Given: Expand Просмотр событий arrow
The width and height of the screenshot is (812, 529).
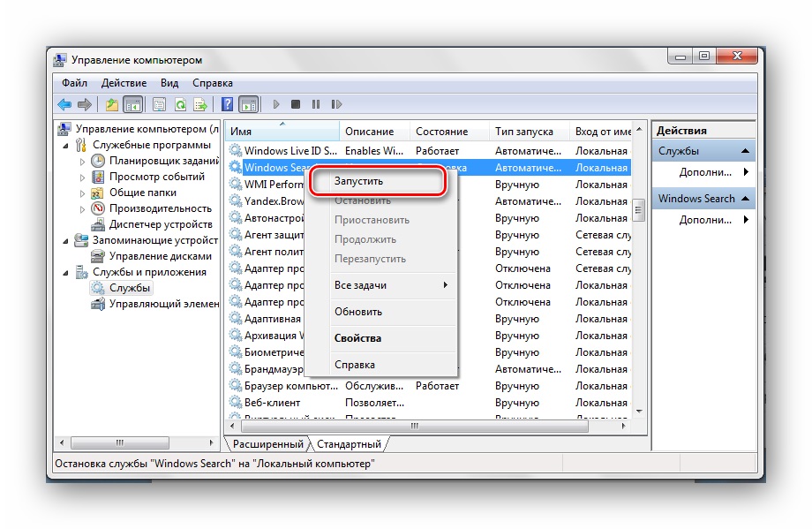Looking at the screenshot, I should pos(82,178).
